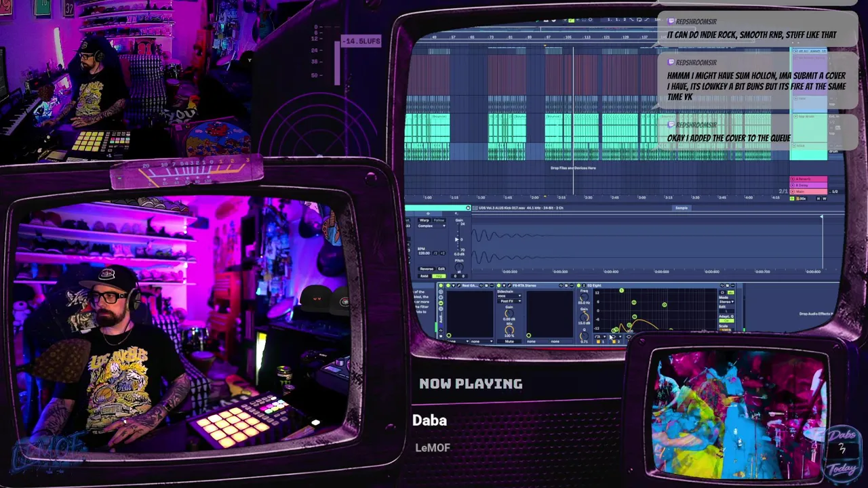The width and height of the screenshot is (868, 488).
Task: Unfold the top drum track arrow
Action: [x=795, y=117]
